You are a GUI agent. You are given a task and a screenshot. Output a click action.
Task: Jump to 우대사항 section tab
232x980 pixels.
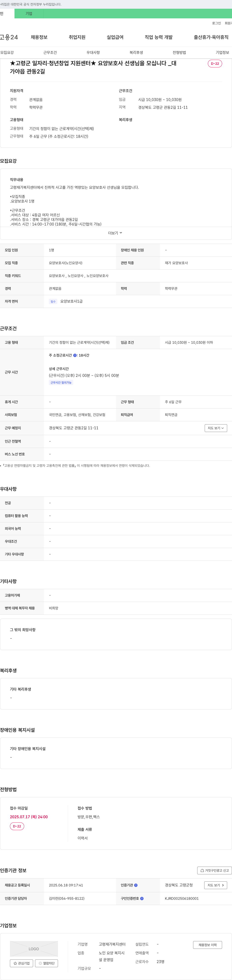click(93, 52)
